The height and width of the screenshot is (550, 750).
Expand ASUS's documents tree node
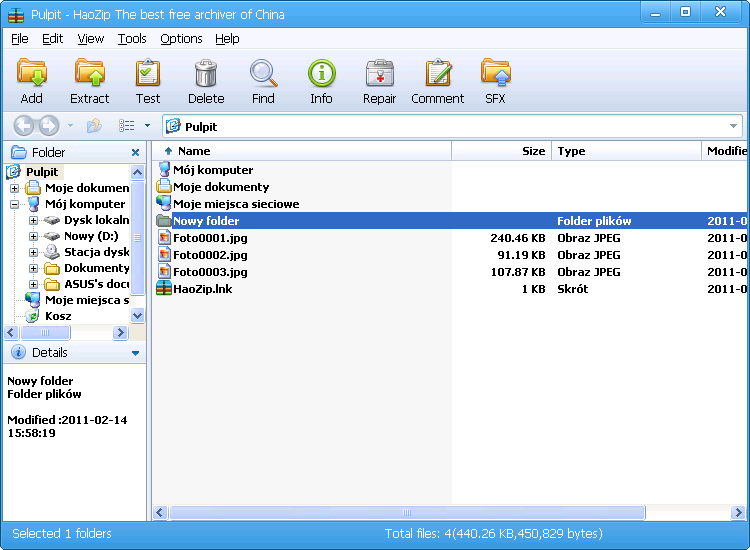[33, 284]
